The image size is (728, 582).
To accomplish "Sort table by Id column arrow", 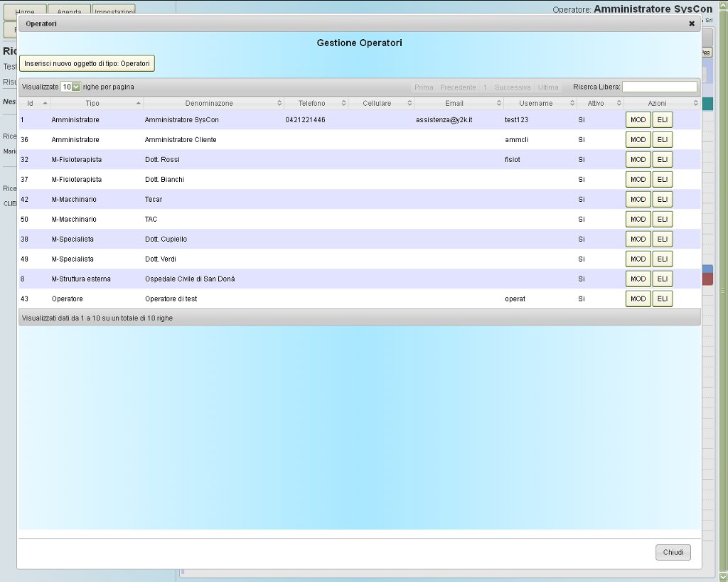I will (x=45, y=104).
